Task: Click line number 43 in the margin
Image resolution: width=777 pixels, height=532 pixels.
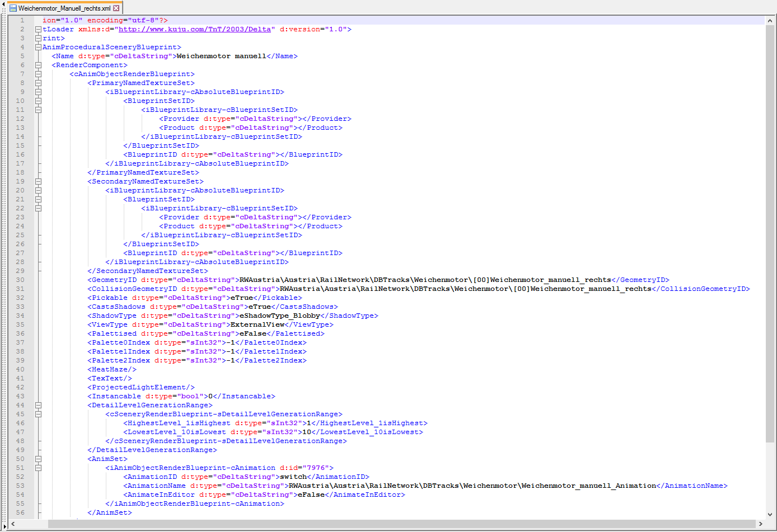Action: coord(20,396)
